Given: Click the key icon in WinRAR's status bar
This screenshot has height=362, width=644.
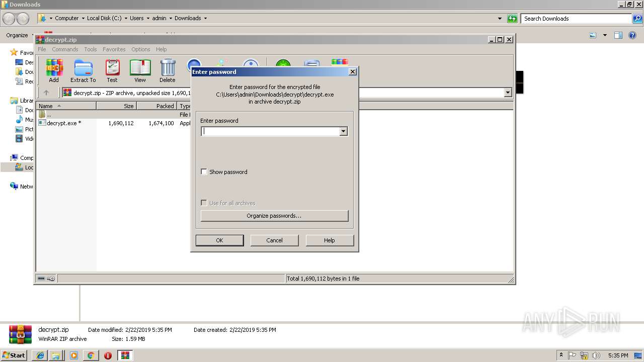Looking at the screenshot, I should (x=51, y=279).
